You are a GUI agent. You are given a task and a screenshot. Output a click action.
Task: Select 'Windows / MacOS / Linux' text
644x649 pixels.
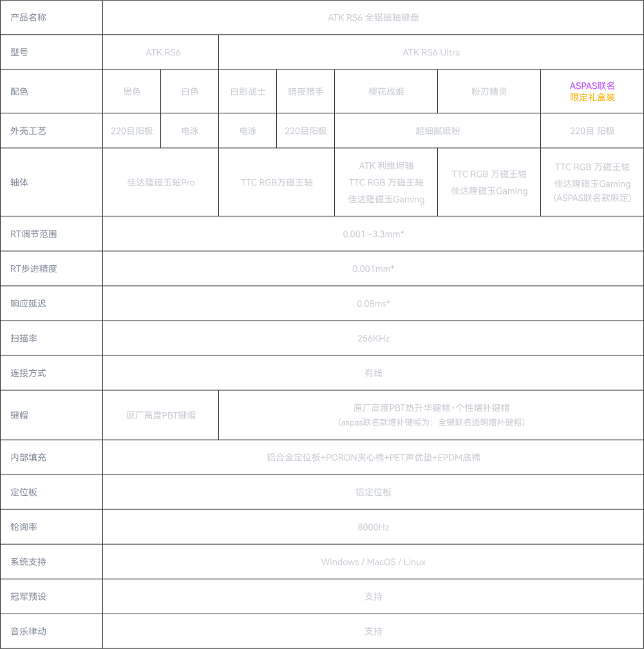[373, 561]
